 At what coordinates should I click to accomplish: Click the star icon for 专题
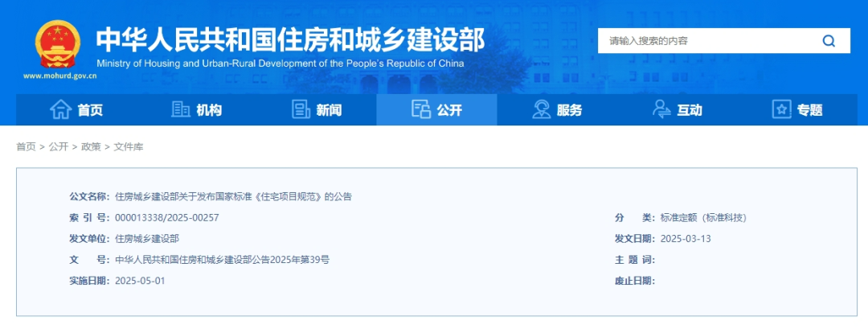pos(781,110)
